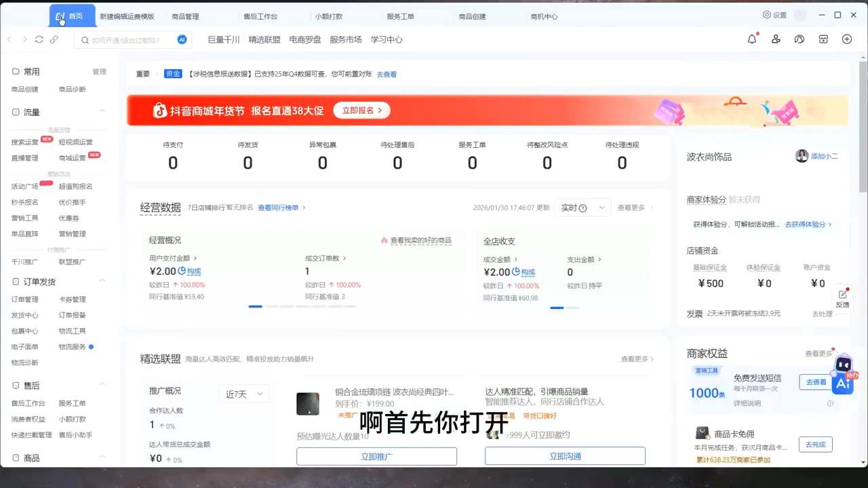868x488 pixels.
Task: Open the notification bell icon
Action: 752,39
